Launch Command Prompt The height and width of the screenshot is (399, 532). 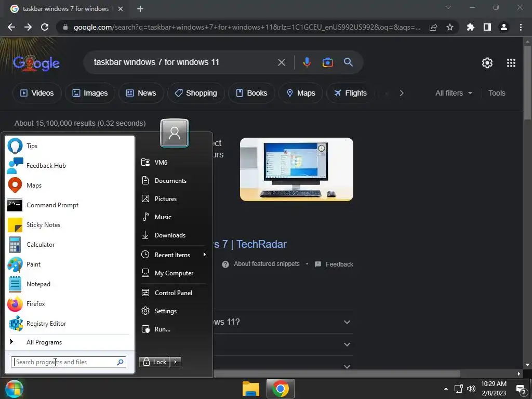[x=70, y=205]
